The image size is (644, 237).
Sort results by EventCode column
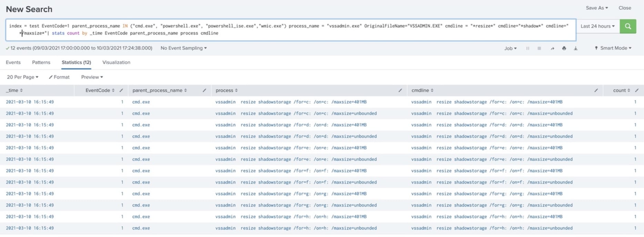[100, 90]
